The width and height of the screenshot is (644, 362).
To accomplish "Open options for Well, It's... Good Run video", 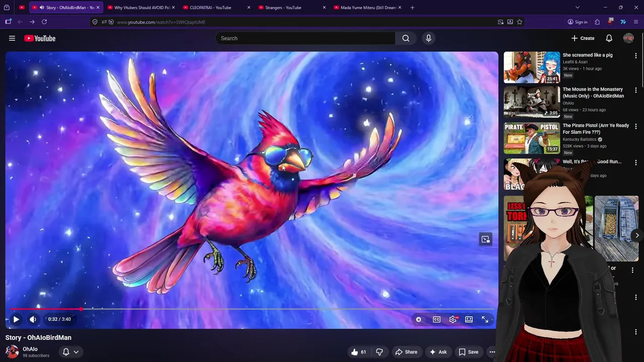I will [636, 162].
